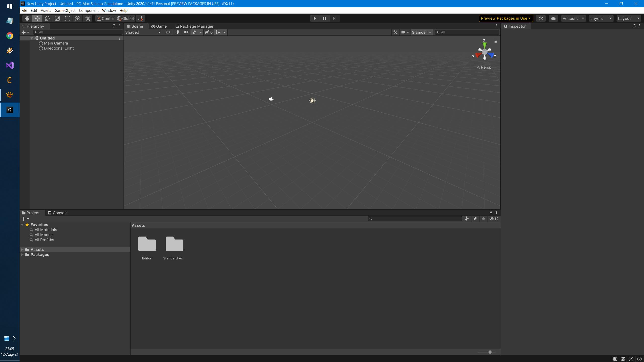Viewport: 644px width, 362px height.
Task: Toggle Global handle rotation
Action: click(125, 18)
